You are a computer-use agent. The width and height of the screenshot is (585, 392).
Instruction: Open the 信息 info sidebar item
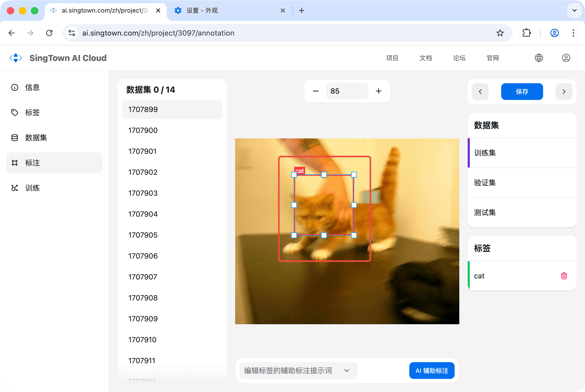pyautogui.click(x=32, y=87)
